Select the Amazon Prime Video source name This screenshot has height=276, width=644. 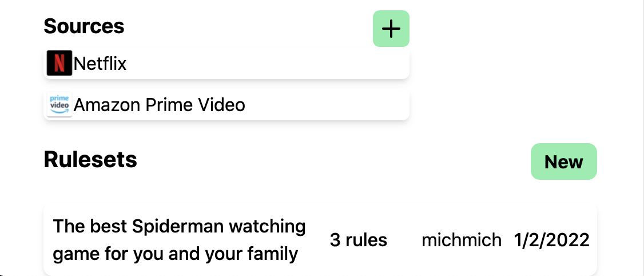[x=159, y=105]
